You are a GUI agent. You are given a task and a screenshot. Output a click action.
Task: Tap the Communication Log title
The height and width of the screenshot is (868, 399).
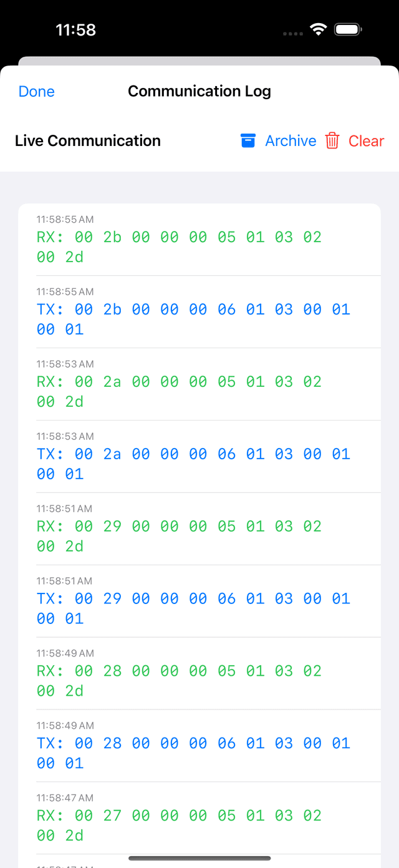coord(199,91)
